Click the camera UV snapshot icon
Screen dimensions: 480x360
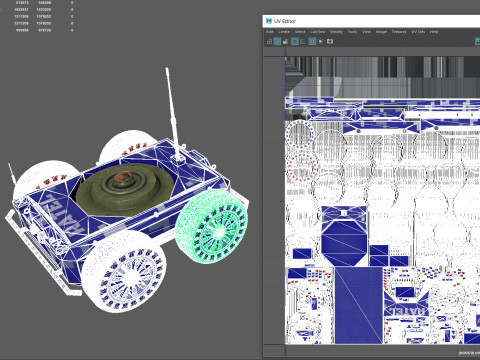click(330, 41)
